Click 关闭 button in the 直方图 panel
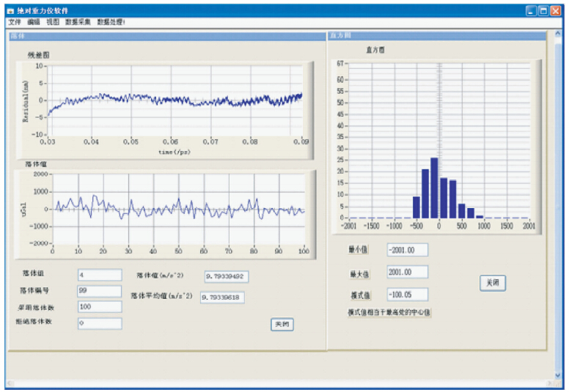 coord(492,283)
